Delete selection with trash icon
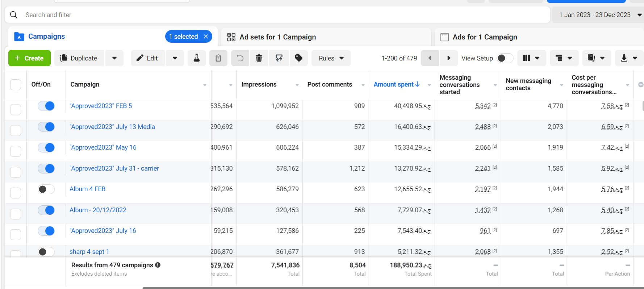Screen dimensions: 644x289 259,58
